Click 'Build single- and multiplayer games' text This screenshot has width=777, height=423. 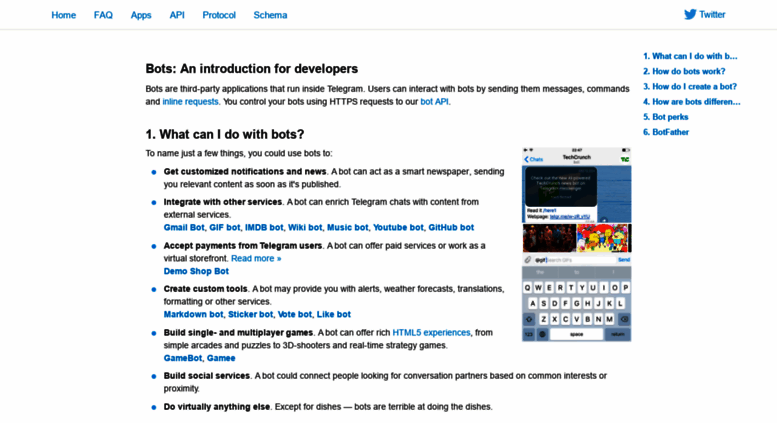click(238, 332)
